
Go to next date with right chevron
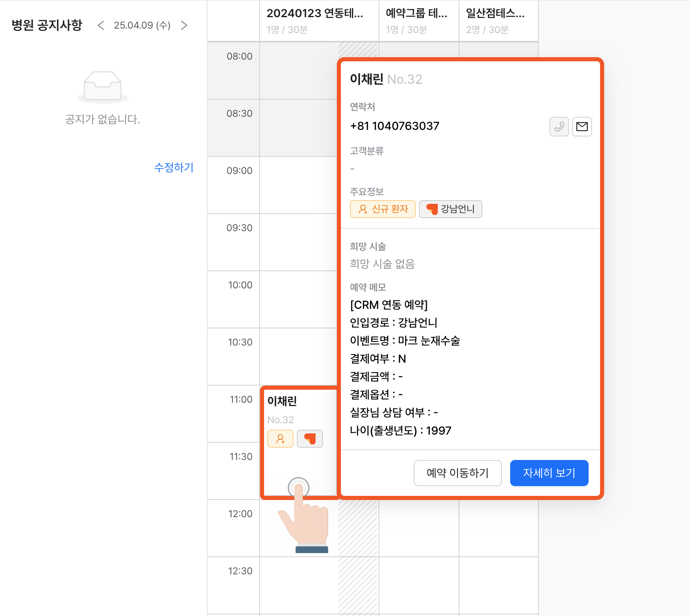point(184,26)
